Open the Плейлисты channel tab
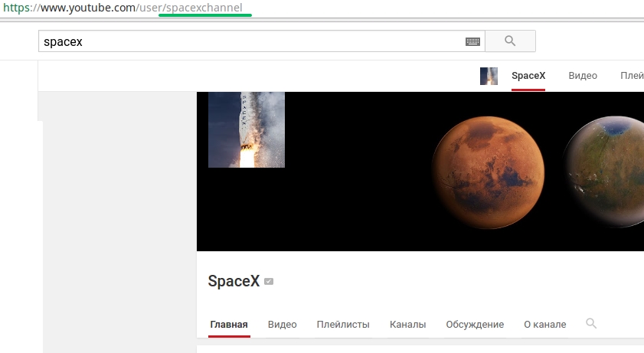 (343, 325)
